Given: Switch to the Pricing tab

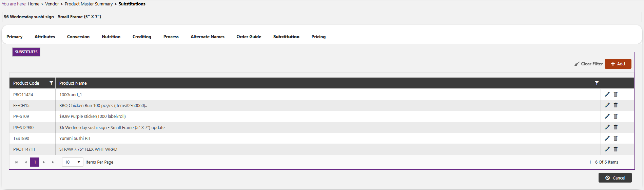Looking at the screenshot, I should pyautogui.click(x=318, y=37).
